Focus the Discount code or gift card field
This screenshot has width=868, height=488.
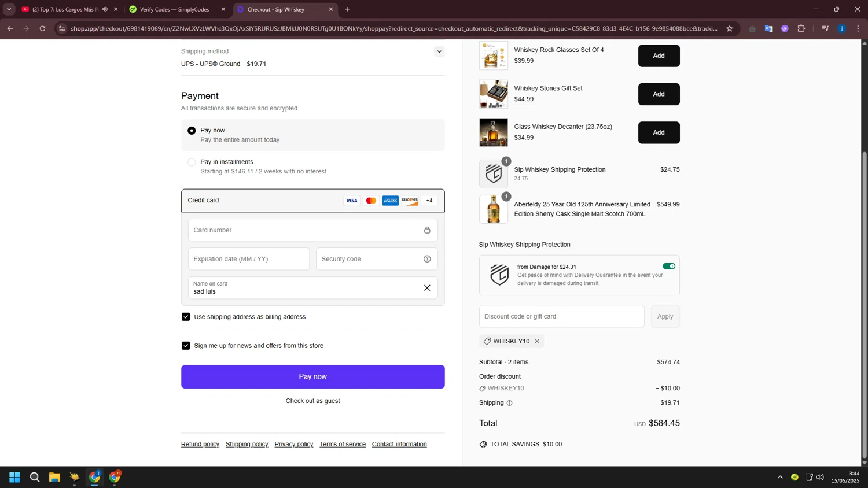tap(561, 316)
